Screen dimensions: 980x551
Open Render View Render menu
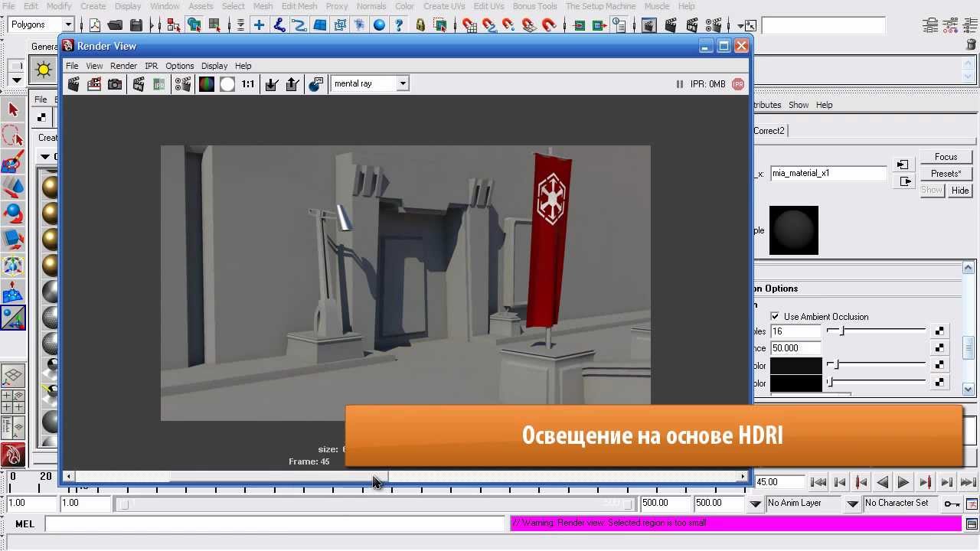tap(123, 66)
